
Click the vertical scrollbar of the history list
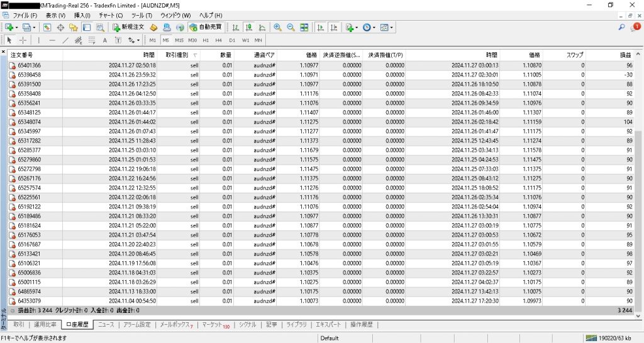tap(638, 188)
